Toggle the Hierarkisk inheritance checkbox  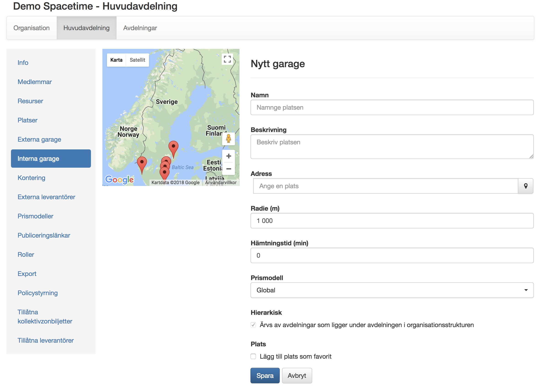click(253, 325)
